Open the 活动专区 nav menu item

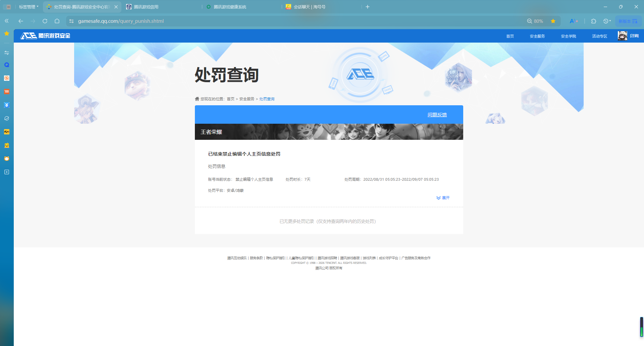click(600, 36)
